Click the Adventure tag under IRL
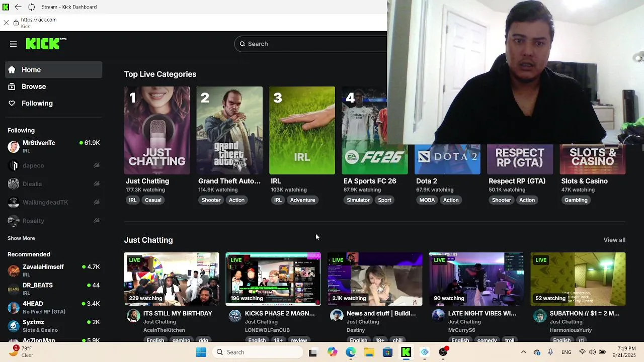The height and width of the screenshot is (362, 644). pos(302,200)
